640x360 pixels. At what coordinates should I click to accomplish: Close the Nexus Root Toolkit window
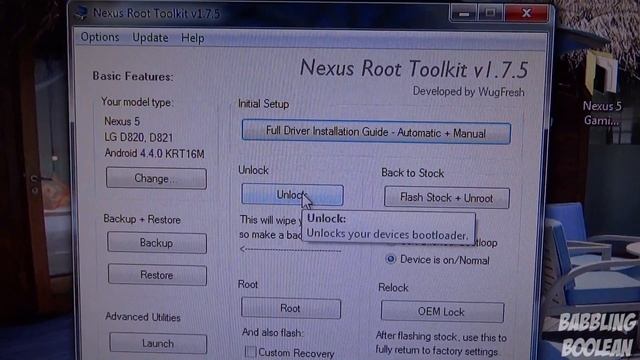coord(526,13)
